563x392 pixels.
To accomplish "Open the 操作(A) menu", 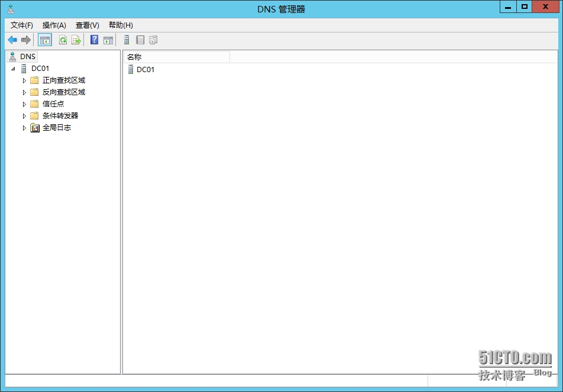I will click(54, 25).
